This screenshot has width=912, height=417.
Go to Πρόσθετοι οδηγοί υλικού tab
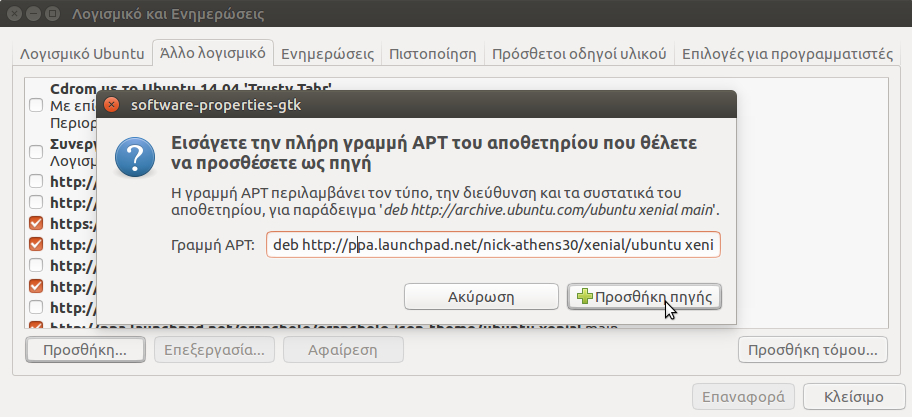[x=579, y=53]
